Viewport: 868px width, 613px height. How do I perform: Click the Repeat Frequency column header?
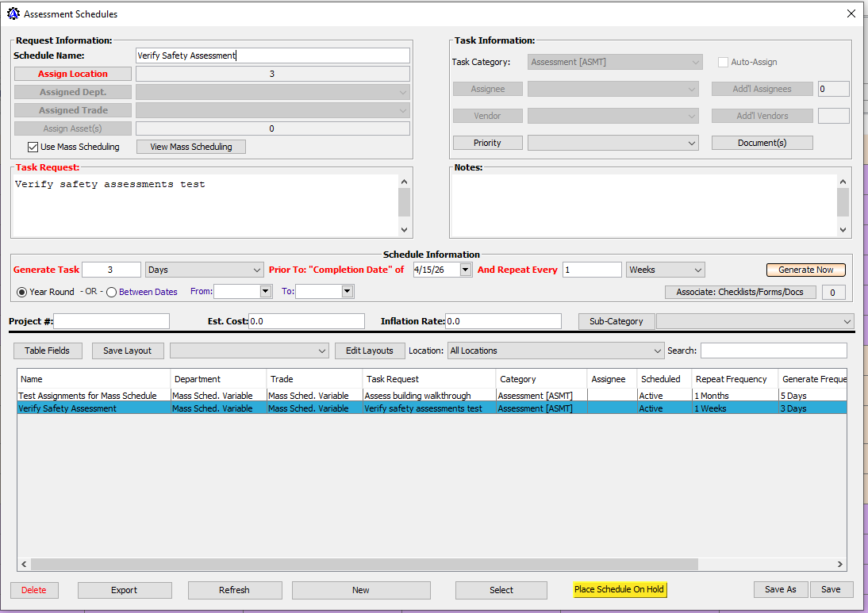pos(733,379)
